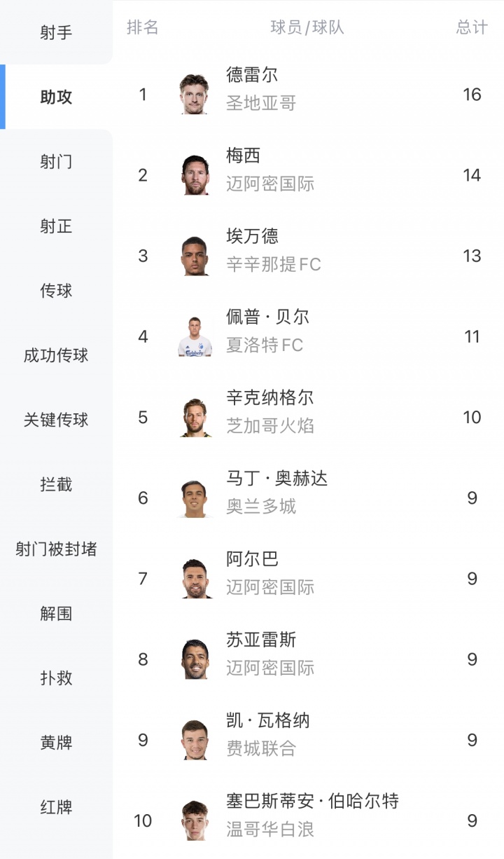Open 辛克纳格尔's player name link
Viewport: 504px width, 859px height.
pyautogui.click(x=269, y=398)
